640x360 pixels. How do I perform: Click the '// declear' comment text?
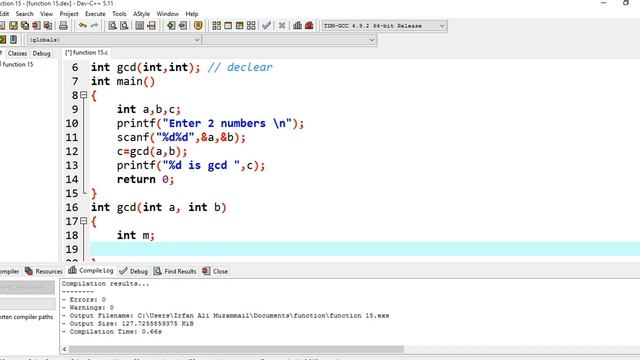tap(240, 67)
